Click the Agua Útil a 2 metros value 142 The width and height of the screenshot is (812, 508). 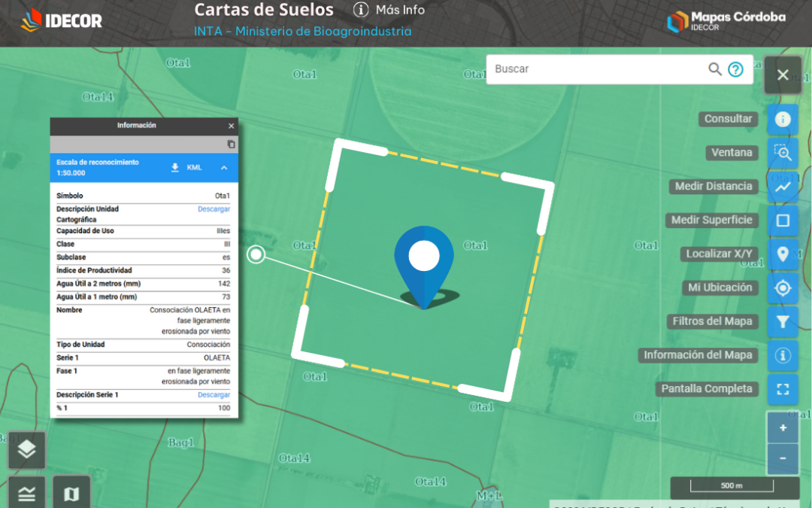224,284
